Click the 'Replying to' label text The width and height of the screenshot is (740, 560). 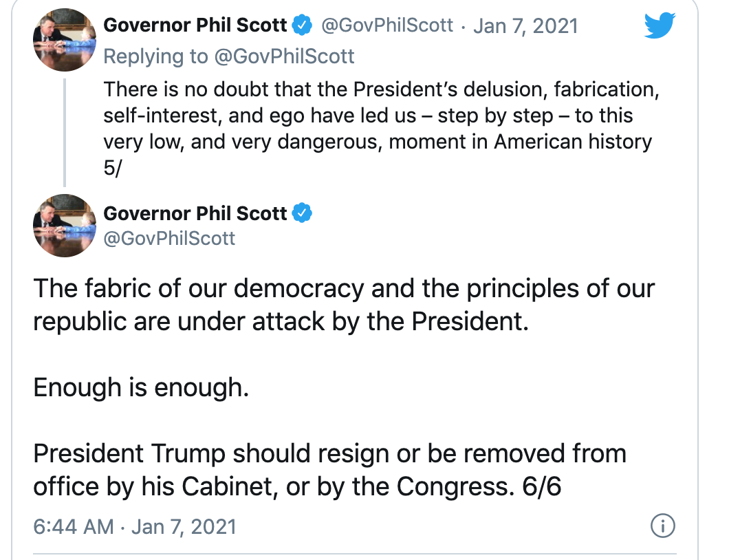(155, 56)
